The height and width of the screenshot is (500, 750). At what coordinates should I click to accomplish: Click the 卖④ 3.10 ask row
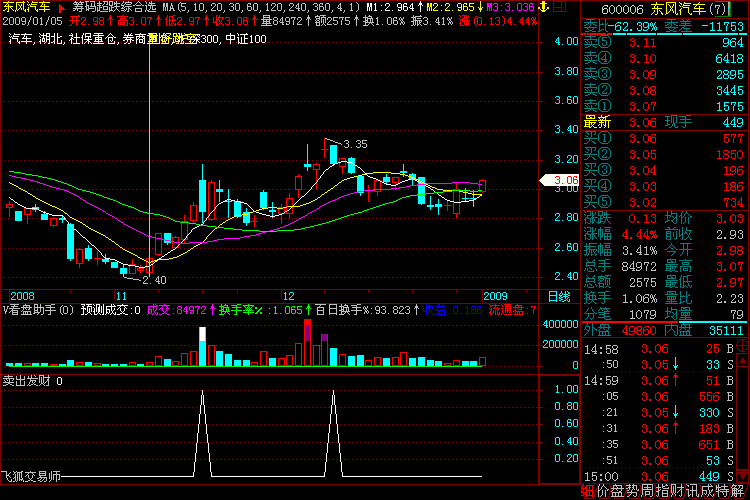[664, 58]
